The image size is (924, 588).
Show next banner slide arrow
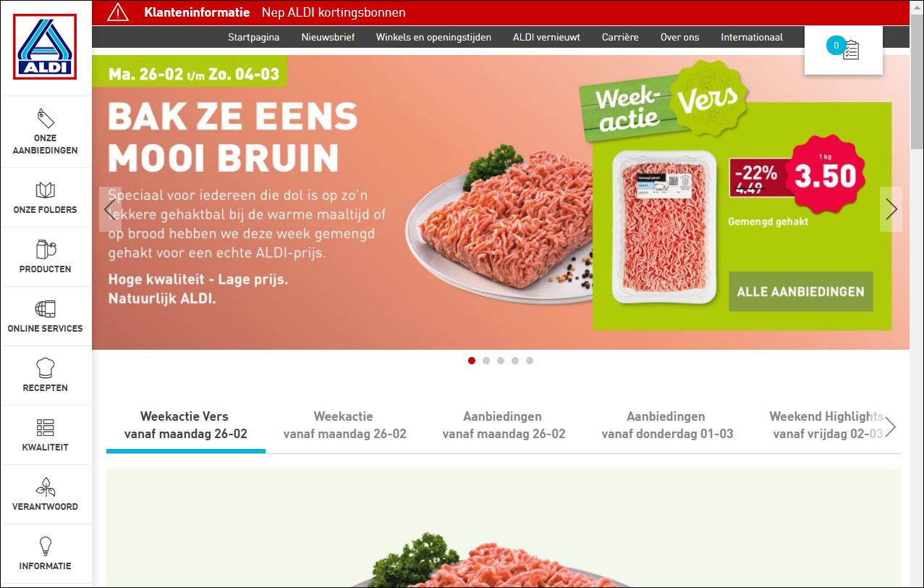point(891,209)
